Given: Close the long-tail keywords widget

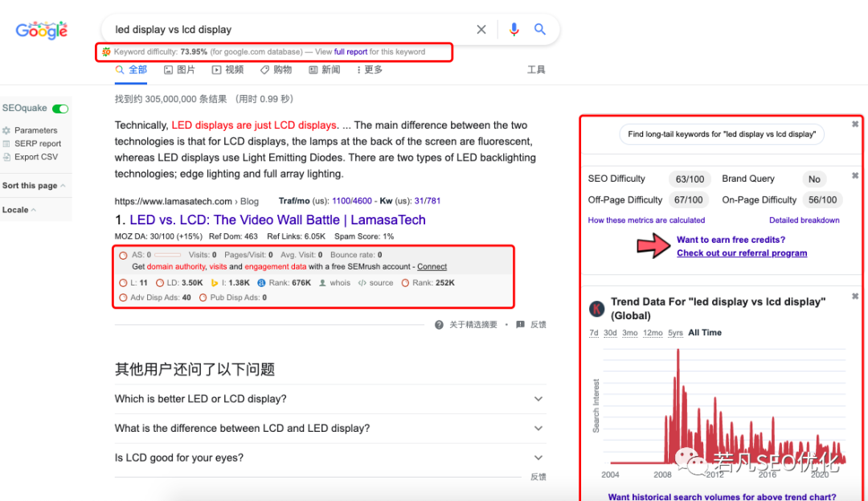Looking at the screenshot, I should 854,124.
